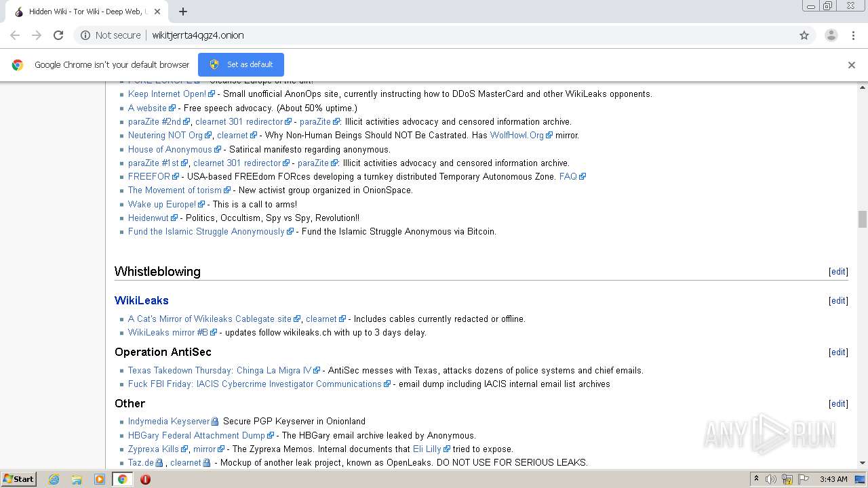Reload the page with the refresh icon
This screenshot has width=868, height=488.
tap(58, 35)
